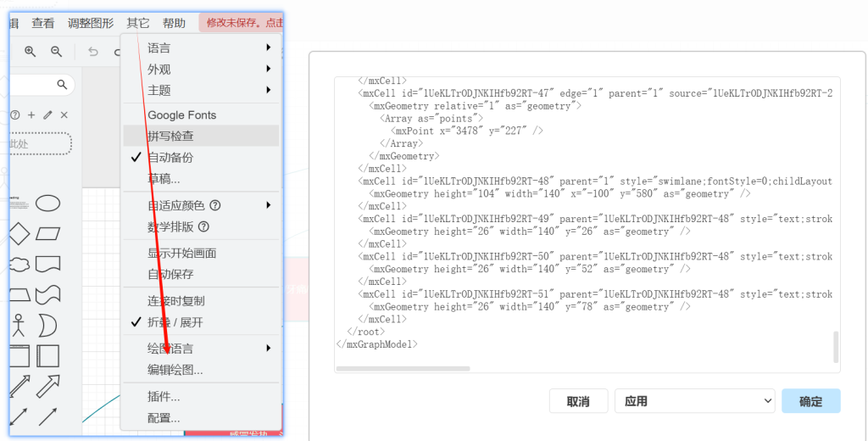Click the undo arrow icon
The width and height of the screenshot is (868, 441).
pyautogui.click(x=93, y=52)
